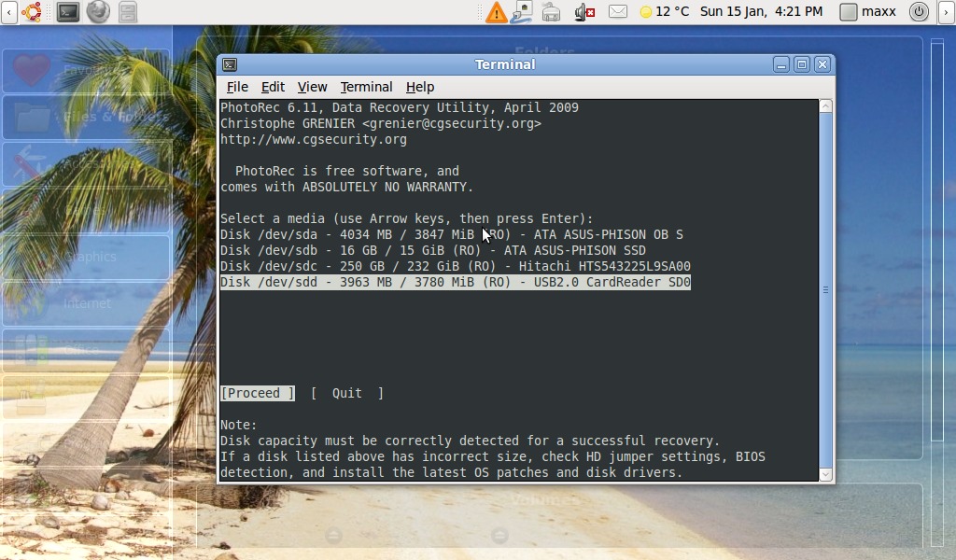This screenshot has height=560, width=956.
Task: Open the clock showing Sun 15 Jan
Action: [x=761, y=11]
